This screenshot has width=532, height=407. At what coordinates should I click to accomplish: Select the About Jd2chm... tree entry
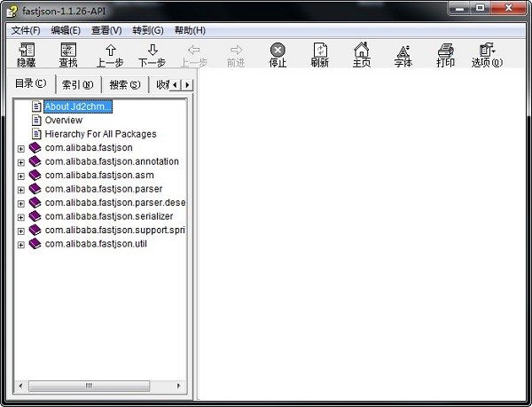(78, 106)
